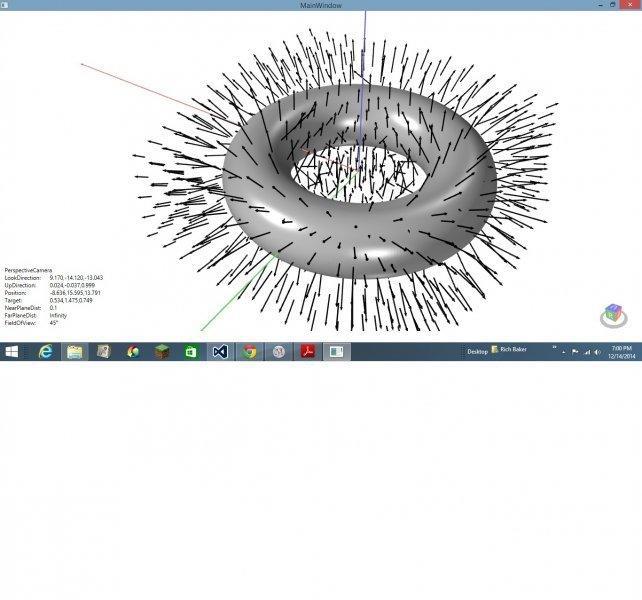Click the FarPlaneDist label
642x600 pixels.
20,315
